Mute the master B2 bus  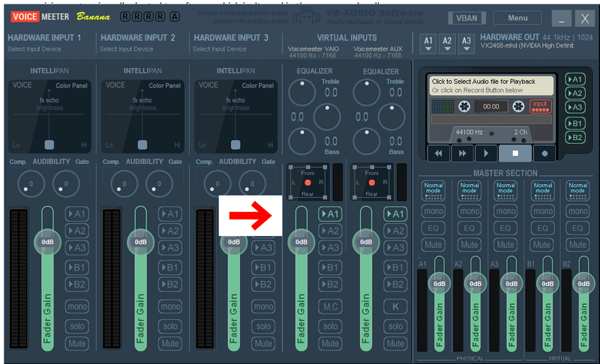(x=577, y=245)
